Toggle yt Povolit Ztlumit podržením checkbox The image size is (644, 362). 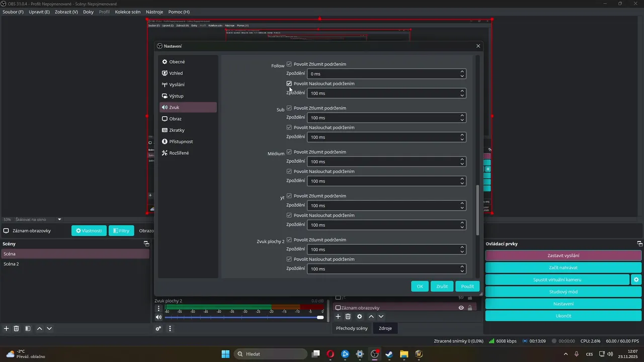289,196
